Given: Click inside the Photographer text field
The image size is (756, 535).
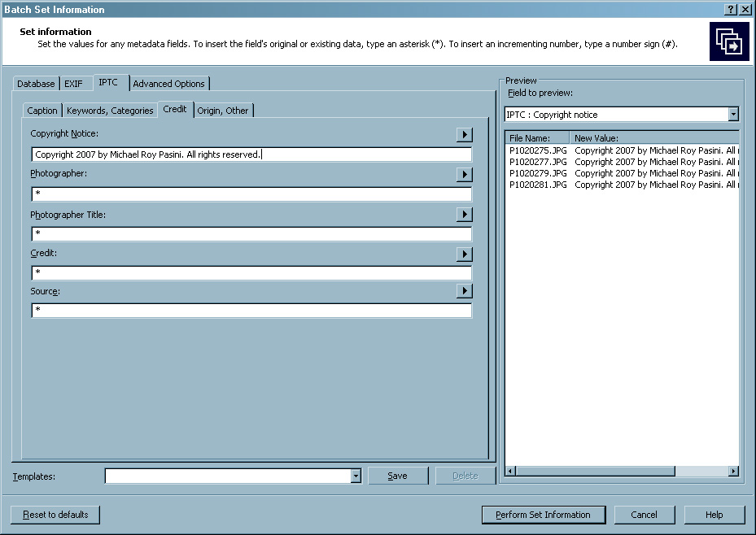Looking at the screenshot, I should pyautogui.click(x=251, y=195).
